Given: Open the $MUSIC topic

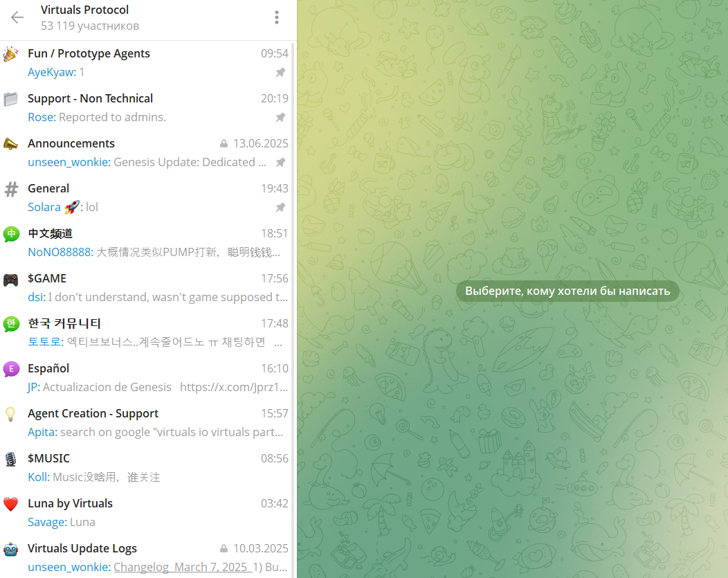Looking at the screenshot, I should click(146, 469).
